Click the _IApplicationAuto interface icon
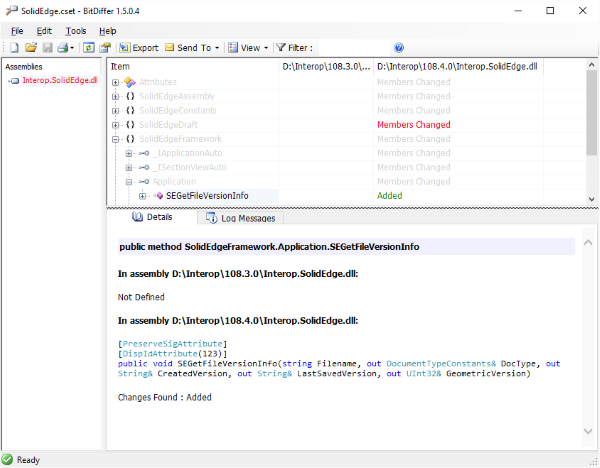Image resolution: width=600 pixels, height=468 pixels. coord(144,153)
